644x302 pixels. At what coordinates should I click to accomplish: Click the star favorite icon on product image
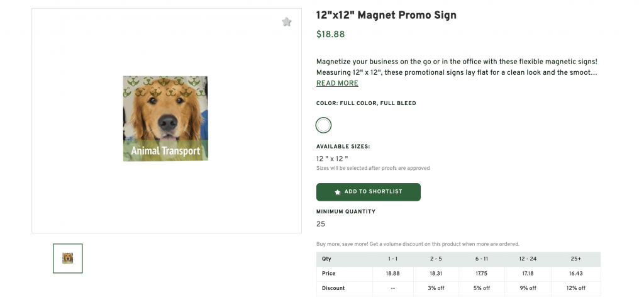tap(287, 22)
